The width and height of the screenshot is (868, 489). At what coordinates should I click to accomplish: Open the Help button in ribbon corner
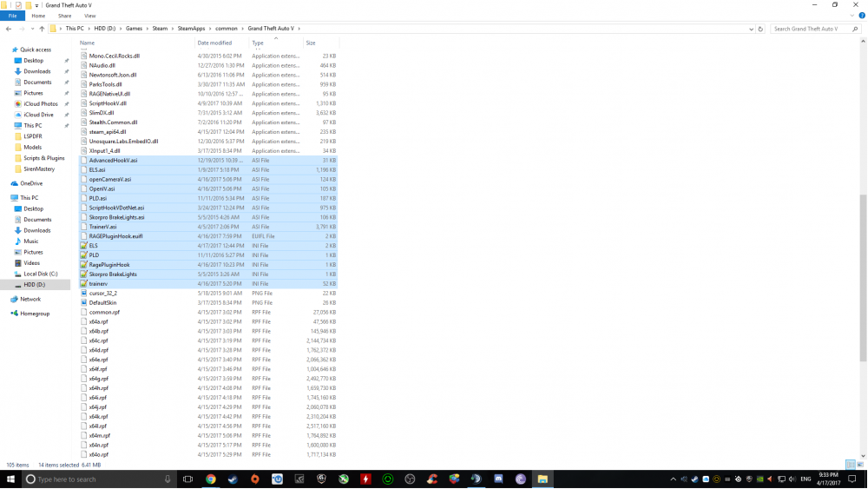(862, 16)
